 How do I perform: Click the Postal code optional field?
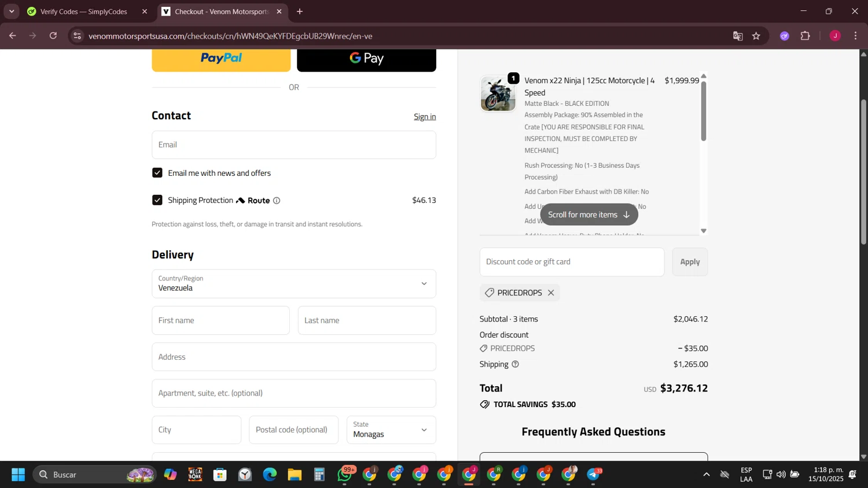293,430
